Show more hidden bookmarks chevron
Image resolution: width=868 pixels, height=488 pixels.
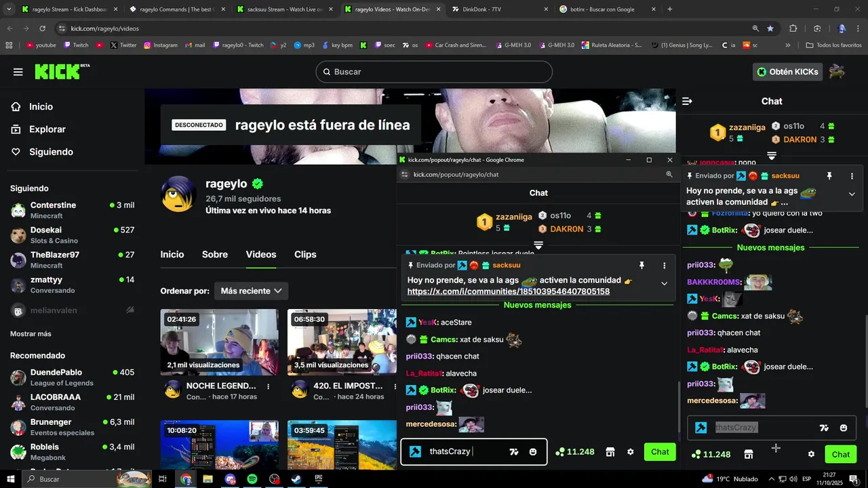click(788, 45)
